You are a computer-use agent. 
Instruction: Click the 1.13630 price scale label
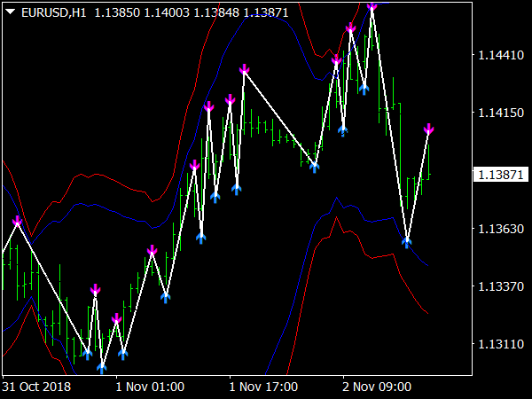coord(501,229)
